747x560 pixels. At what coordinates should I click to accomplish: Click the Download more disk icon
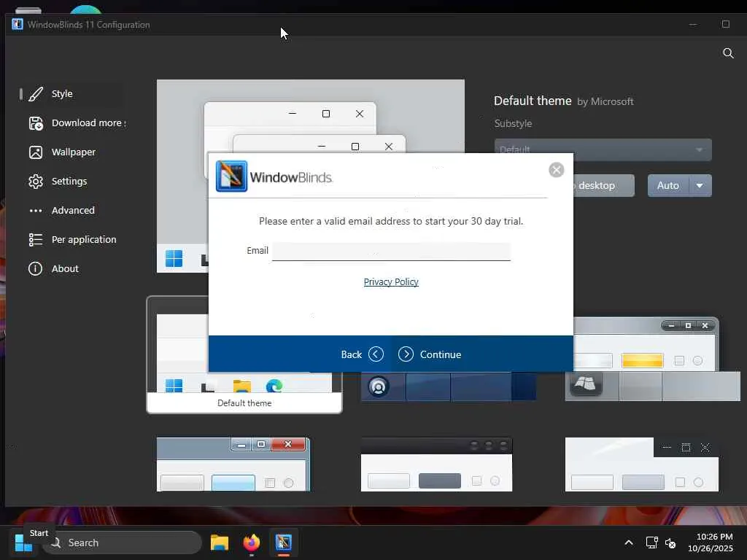click(x=36, y=122)
